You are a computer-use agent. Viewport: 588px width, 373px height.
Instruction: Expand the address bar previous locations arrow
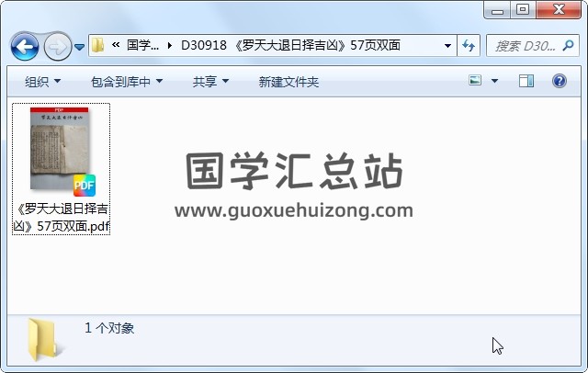pos(447,46)
